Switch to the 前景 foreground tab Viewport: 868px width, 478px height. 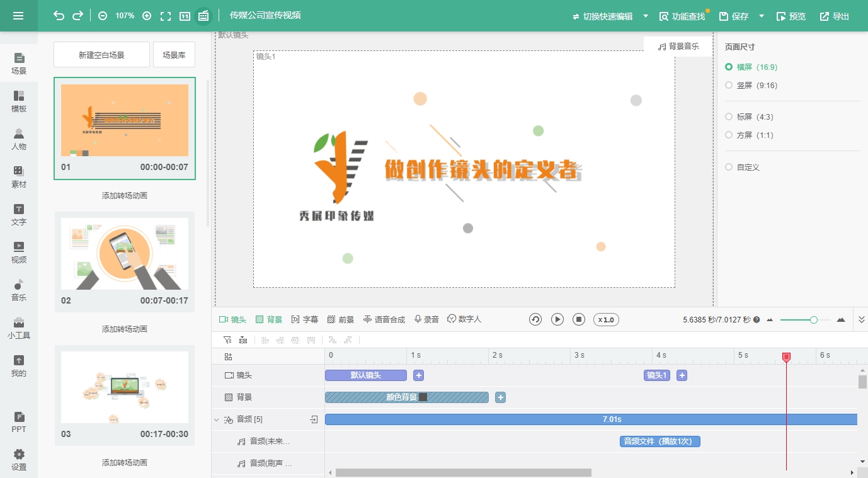pos(341,320)
